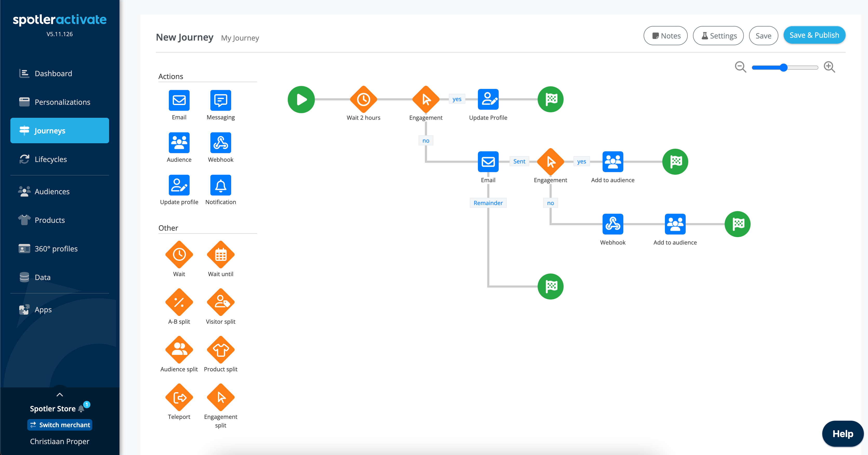Screen dimensions: 868x455
Task: Open the Products menu item
Action: 60,220
